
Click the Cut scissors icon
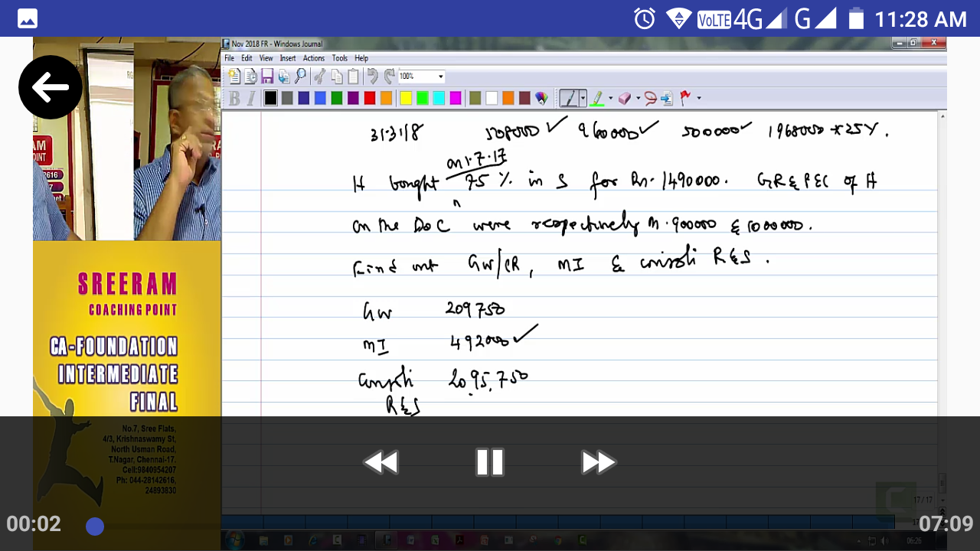[x=320, y=76]
